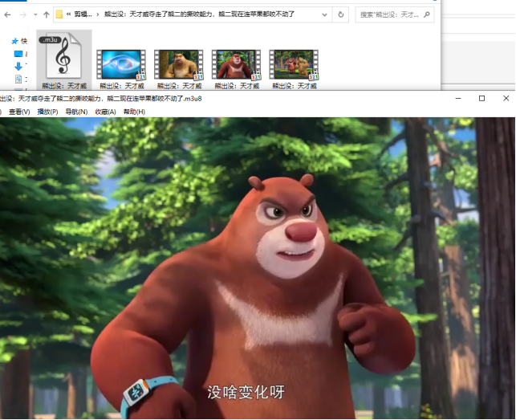
Task: Open Downloads arrow icon in sidebar
Action: coord(18,67)
